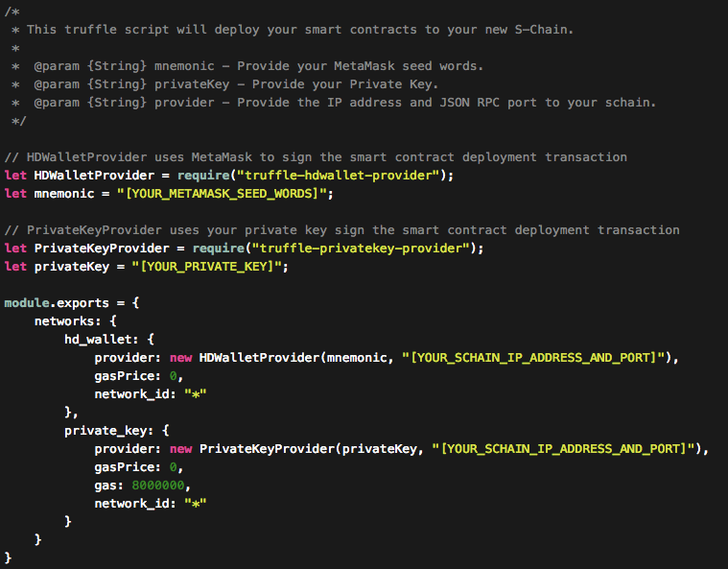Click the last network_id line
Image resolution: width=728 pixels, height=569 pixels.
click(x=150, y=504)
